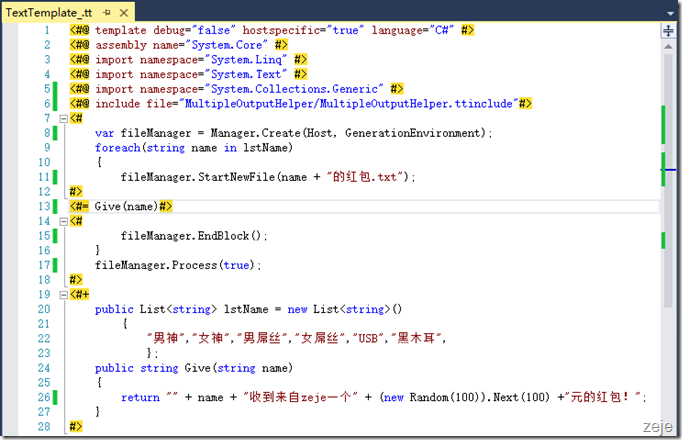Screen dimensions: 682x440
Task: Click 'System.Text' namespace on line 4
Action: tap(246, 74)
